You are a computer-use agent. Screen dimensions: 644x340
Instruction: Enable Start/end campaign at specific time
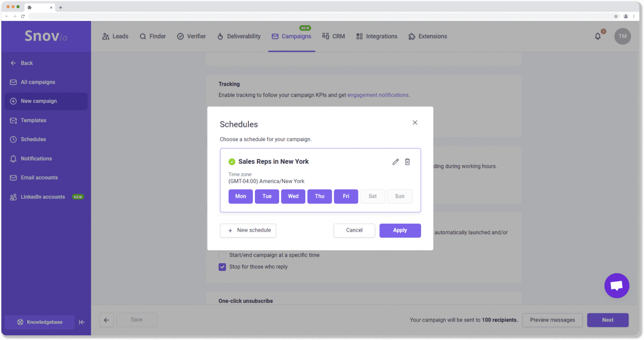[222, 255]
